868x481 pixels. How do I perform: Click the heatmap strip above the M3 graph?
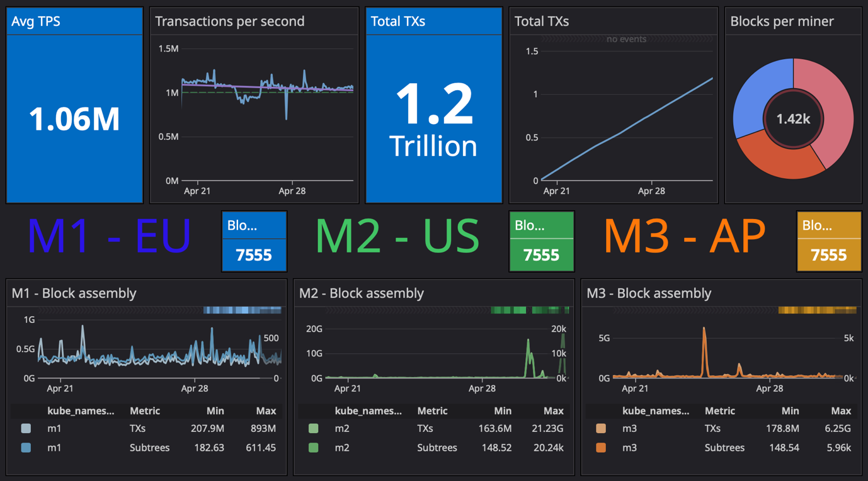tap(816, 310)
